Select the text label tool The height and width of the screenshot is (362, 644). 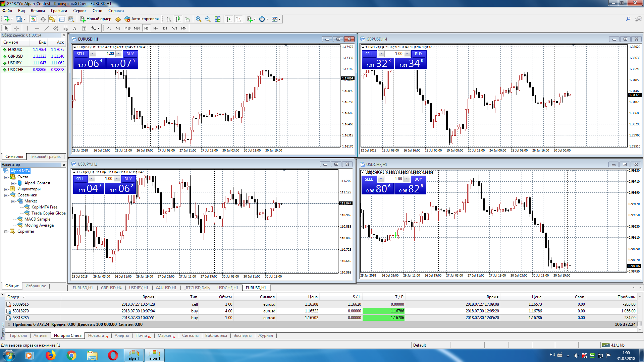point(84,28)
